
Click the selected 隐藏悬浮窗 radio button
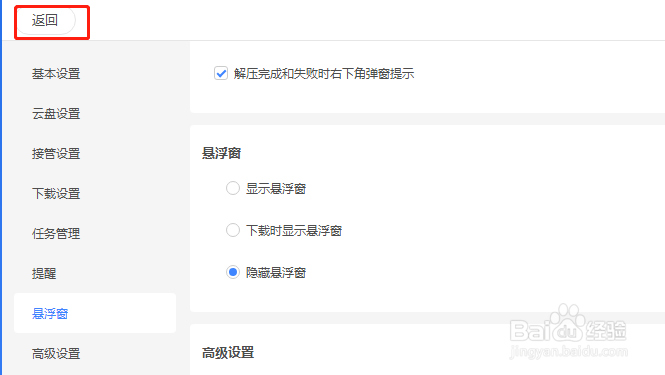pyautogui.click(x=233, y=272)
